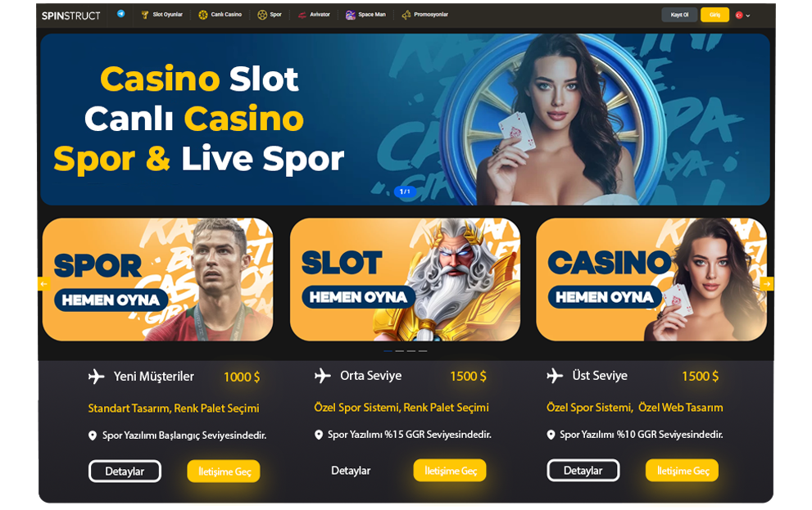
Task: Select SPOR Hemen Oyna card
Action: coord(157,279)
